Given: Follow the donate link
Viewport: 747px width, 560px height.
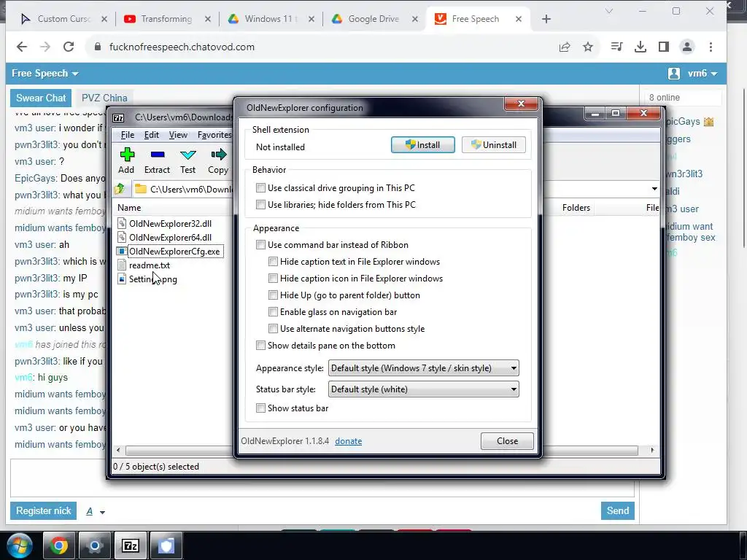Looking at the screenshot, I should pos(348,441).
